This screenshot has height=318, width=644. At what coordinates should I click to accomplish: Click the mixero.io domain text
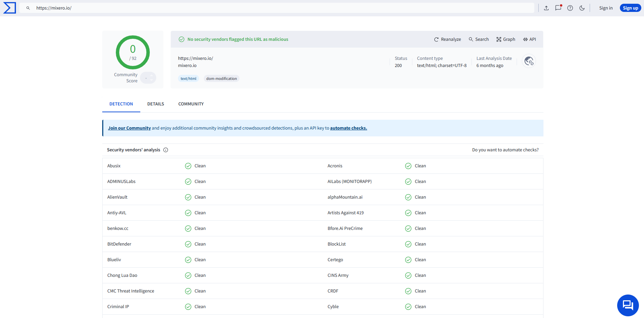pyautogui.click(x=187, y=66)
